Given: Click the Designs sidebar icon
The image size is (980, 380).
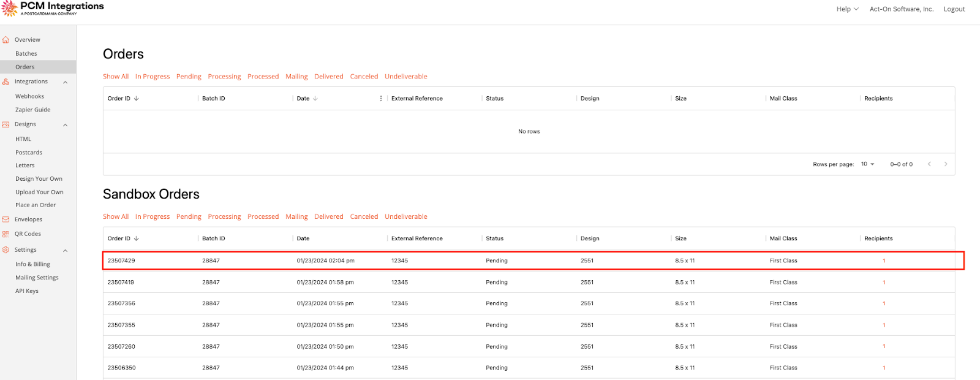Looking at the screenshot, I should (6, 124).
